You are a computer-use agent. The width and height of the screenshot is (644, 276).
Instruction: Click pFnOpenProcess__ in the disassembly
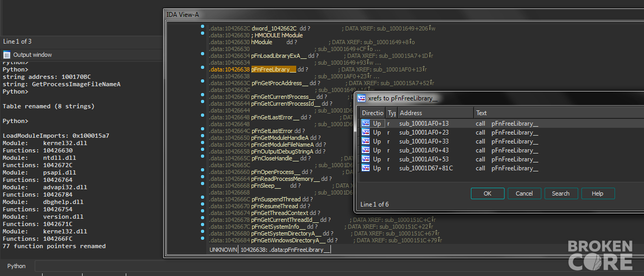276,172
